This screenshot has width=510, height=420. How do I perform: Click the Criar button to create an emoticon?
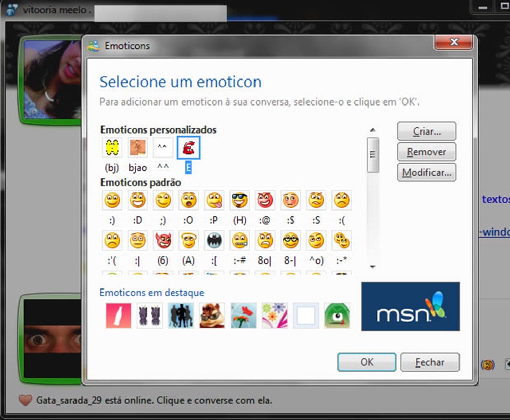(x=426, y=131)
